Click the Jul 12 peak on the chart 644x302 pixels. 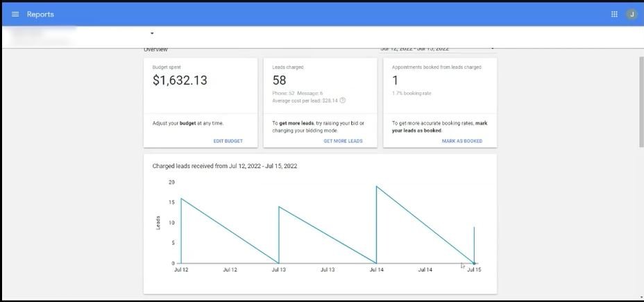point(181,199)
